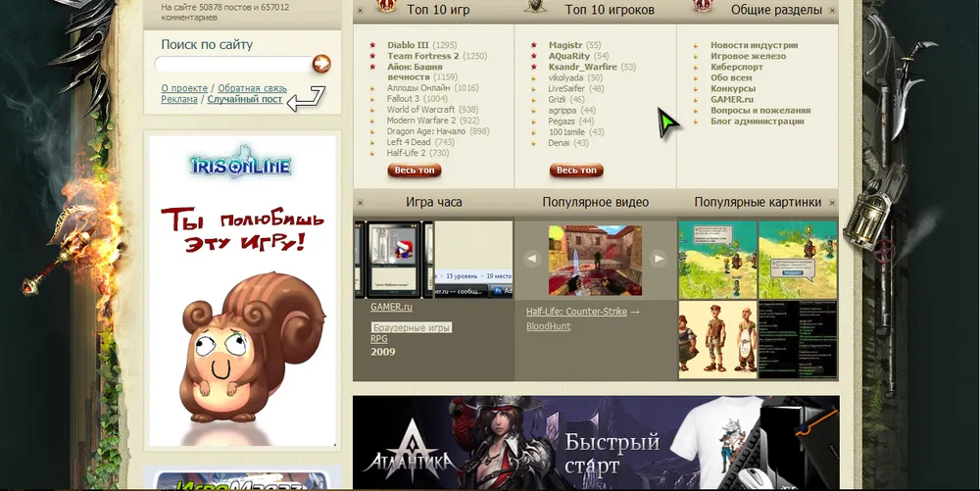Click the orange search arrow button
The height and width of the screenshot is (491, 980).
pos(321,64)
